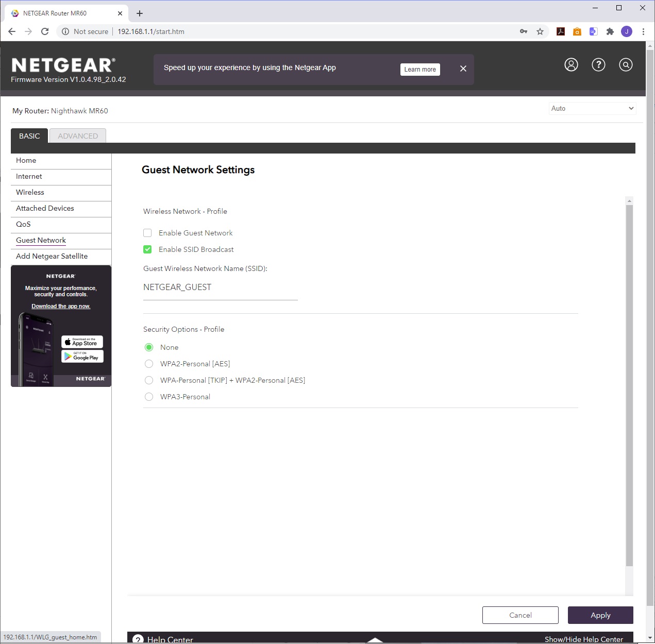
Task: Click the browser forward arrow
Action: click(28, 31)
